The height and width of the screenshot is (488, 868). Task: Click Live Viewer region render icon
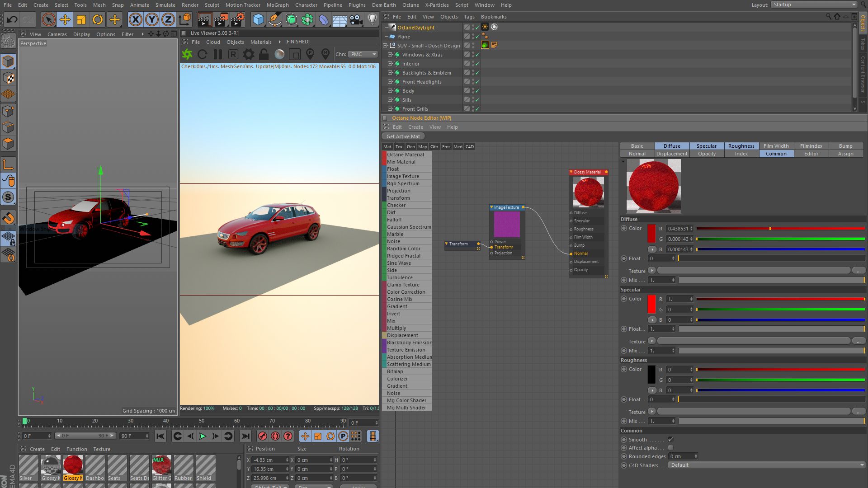point(294,55)
